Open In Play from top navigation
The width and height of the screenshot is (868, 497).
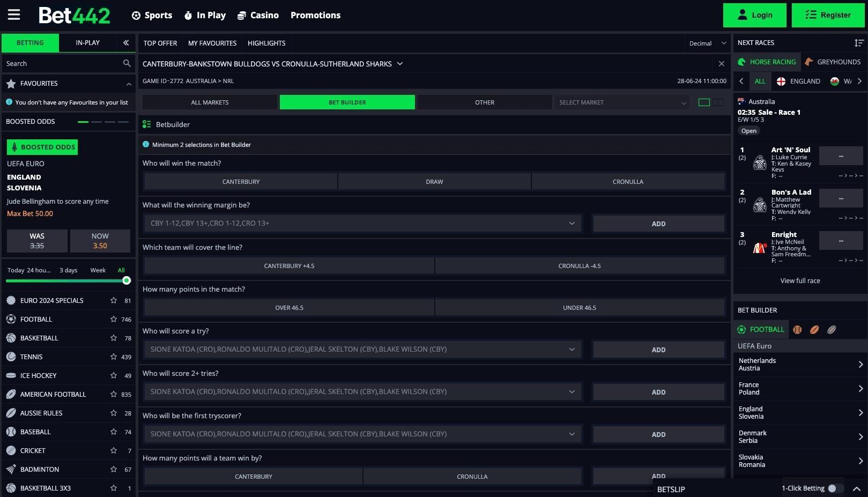tap(205, 16)
